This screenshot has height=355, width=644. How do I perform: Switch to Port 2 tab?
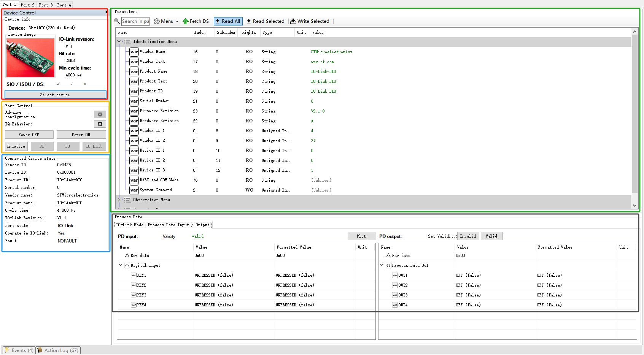(27, 5)
